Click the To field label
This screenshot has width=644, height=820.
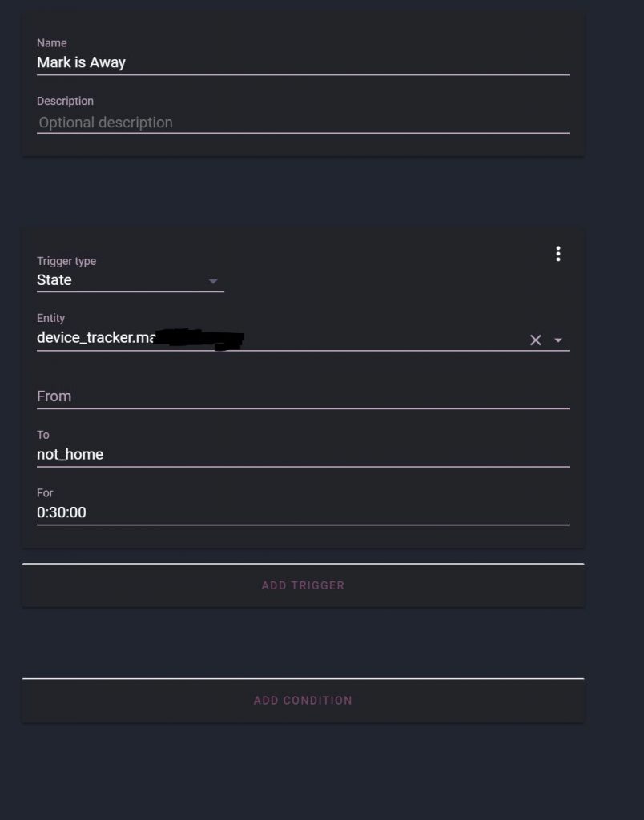click(43, 435)
